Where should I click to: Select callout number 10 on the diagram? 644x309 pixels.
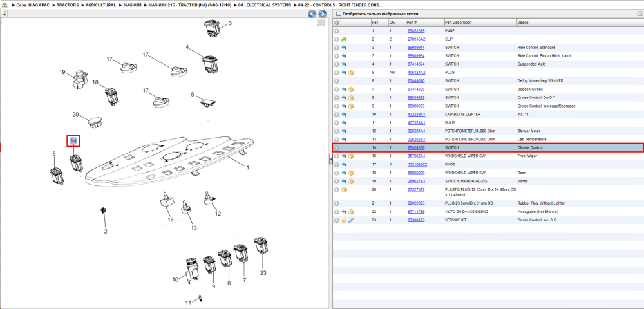click(x=175, y=280)
